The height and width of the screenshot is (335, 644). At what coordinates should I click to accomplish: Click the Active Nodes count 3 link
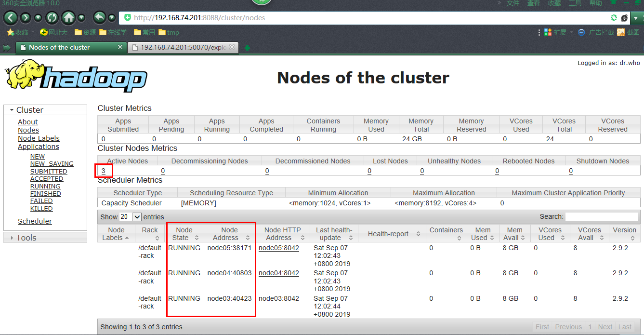[x=104, y=171]
